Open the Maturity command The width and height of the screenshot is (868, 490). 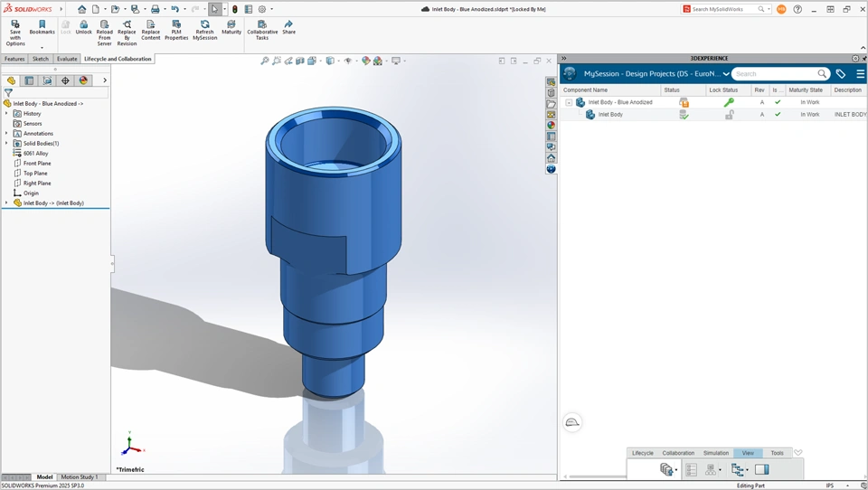[x=231, y=28]
